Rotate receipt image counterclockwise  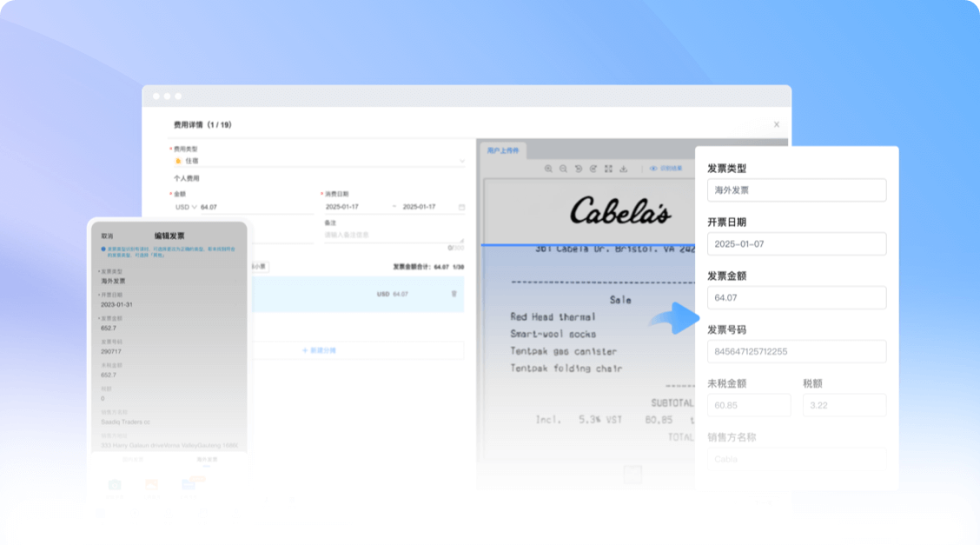point(579,169)
